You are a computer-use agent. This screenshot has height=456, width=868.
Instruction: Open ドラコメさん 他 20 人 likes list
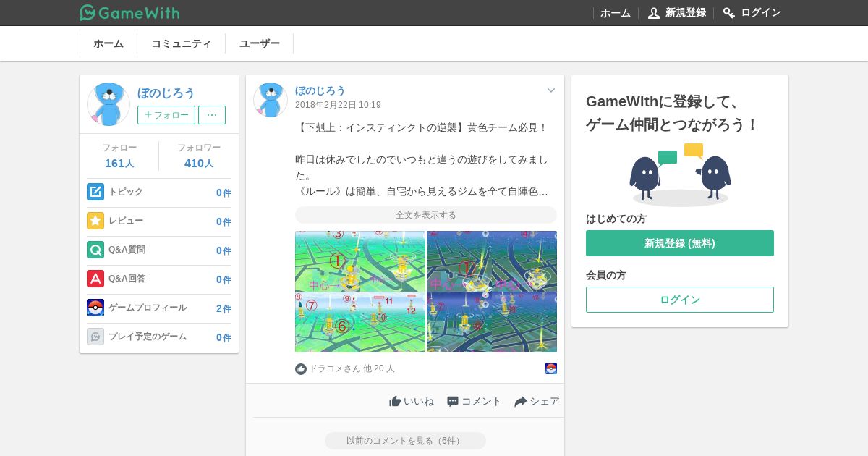point(352,368)
